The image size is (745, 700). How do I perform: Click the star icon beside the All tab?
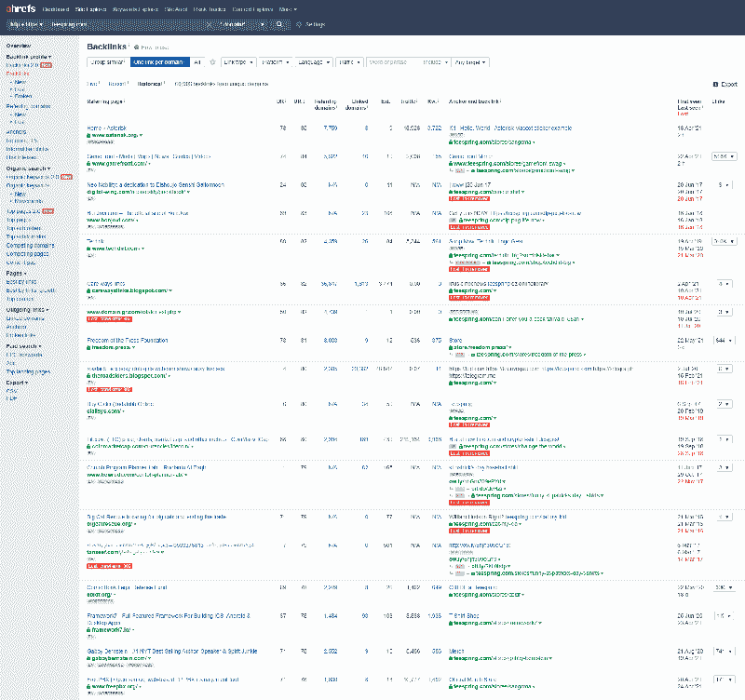point(212,62)
